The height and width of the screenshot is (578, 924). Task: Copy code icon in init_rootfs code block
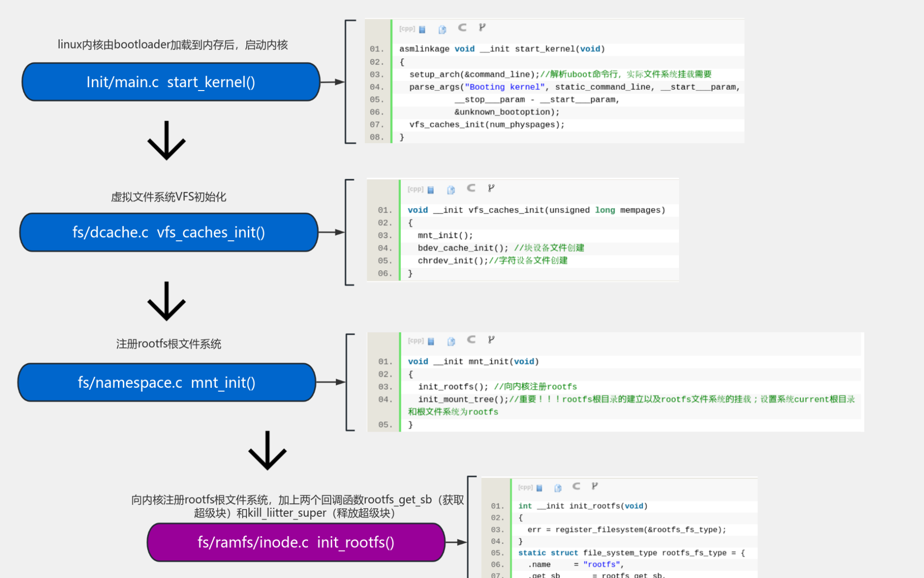pos(558,488)
